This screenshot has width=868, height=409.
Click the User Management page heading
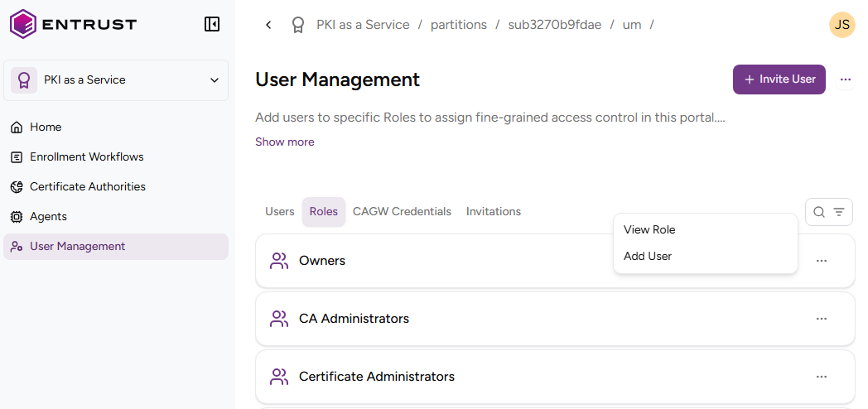point(338,79)
